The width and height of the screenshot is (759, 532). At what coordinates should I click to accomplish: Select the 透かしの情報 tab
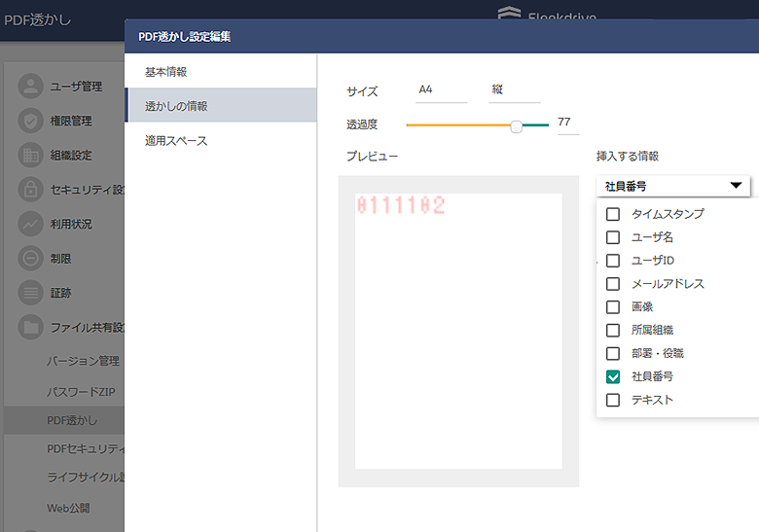pos(221,105)
